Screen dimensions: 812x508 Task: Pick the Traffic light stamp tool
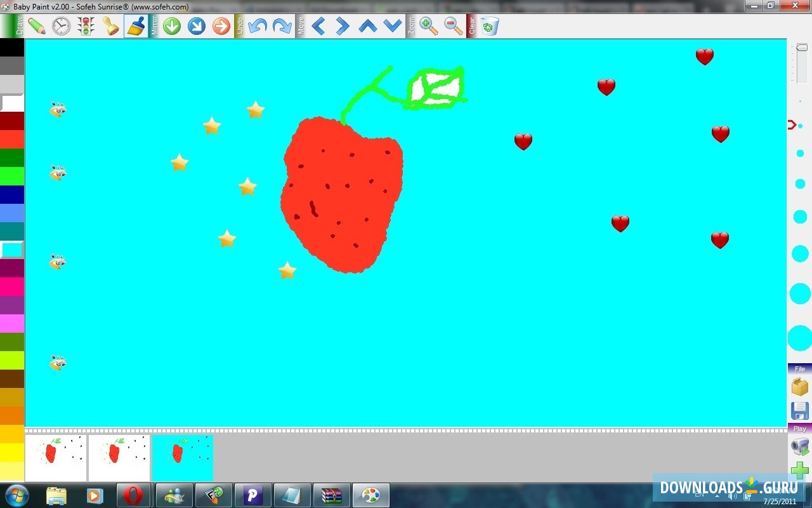[x=86, y=25]
